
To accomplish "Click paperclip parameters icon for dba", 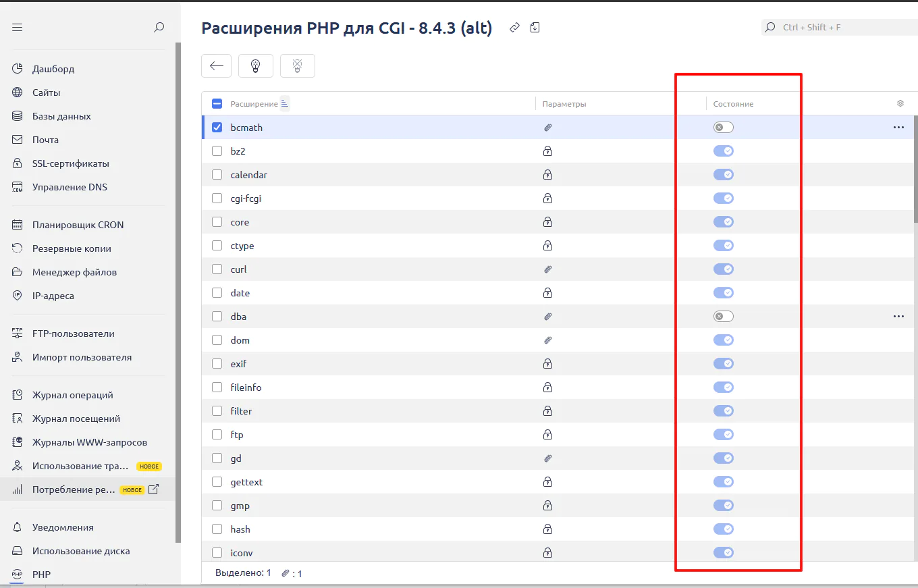I will coord(548,317).
